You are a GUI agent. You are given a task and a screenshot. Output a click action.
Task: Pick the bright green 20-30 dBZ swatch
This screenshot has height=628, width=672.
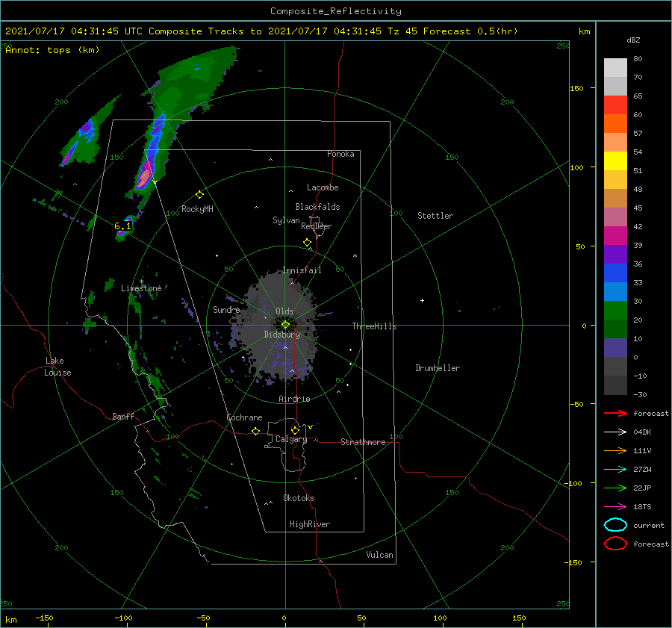pos(615,311)
